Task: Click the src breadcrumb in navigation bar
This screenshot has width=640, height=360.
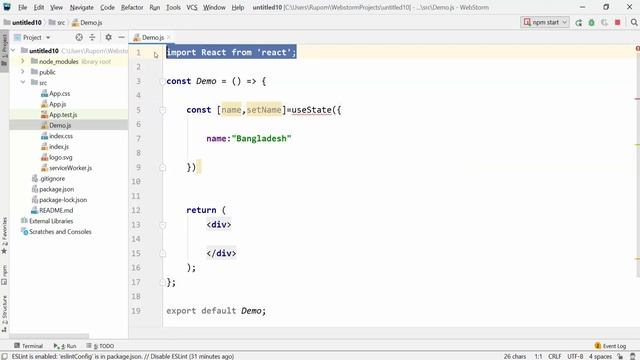Action: (57, 22)
